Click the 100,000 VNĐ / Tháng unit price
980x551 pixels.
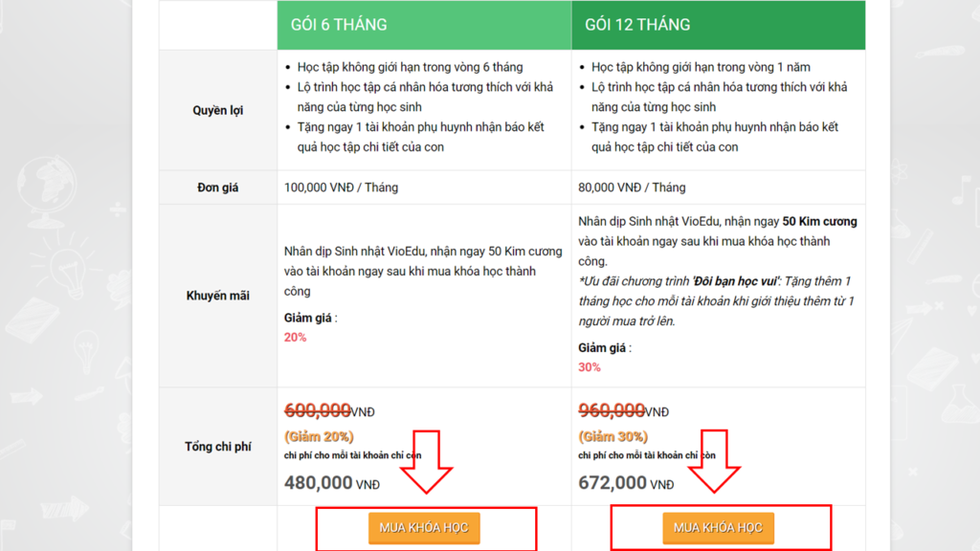[341, 187]
